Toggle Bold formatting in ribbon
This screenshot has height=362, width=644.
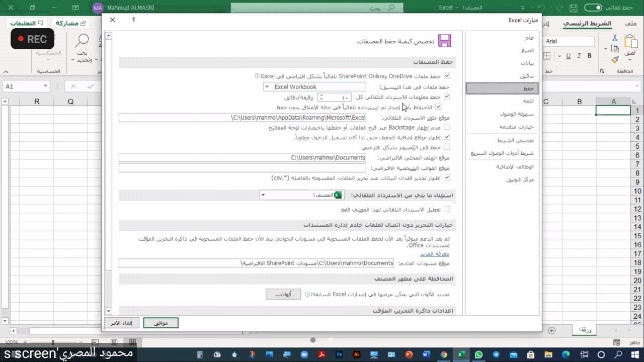click(x=590, y=56)
